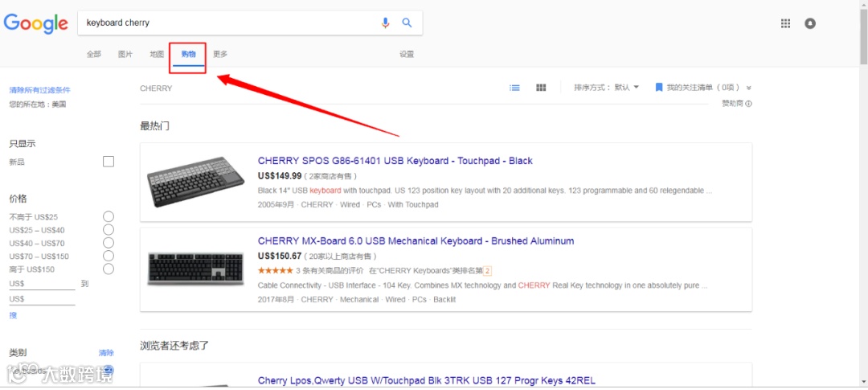The width and height of the screenshot is (868, 390).
Task: Click the ranking badge number 2
Action: tap(488, 271)
